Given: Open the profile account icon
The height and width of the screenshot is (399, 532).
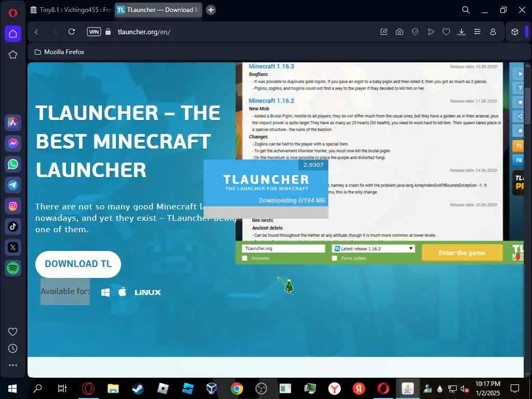Looking at the screenshot, I should pyautogui.click(x=493, y=32).
